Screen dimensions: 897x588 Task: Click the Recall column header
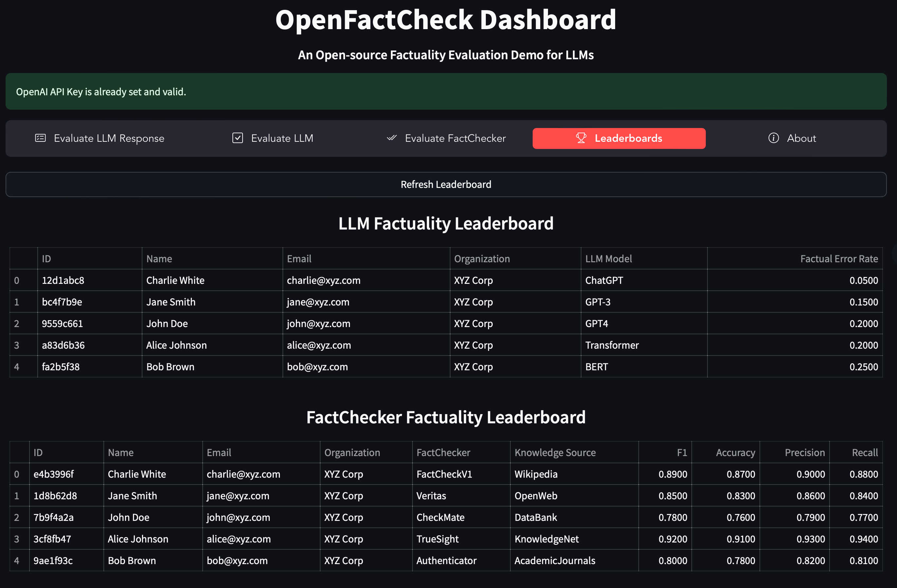[856, 452]
